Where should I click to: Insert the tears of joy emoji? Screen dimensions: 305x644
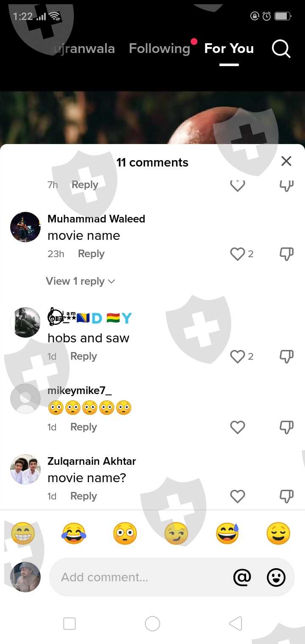74,533
